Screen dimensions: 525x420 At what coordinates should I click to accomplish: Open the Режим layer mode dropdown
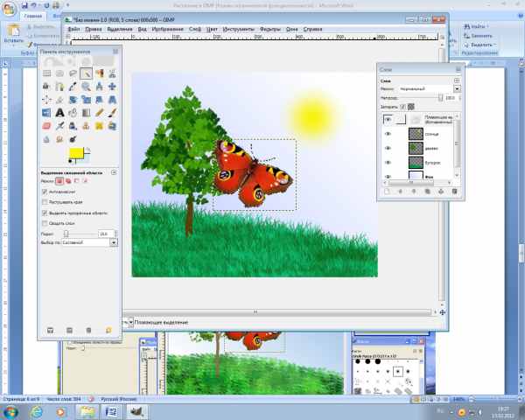coord(429,88)
